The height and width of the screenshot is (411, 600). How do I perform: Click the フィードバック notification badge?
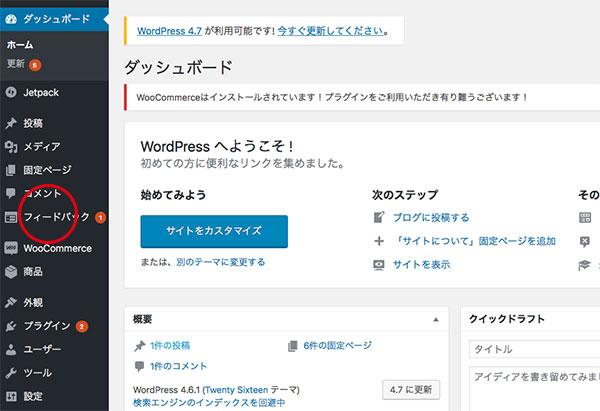point(100,217)
